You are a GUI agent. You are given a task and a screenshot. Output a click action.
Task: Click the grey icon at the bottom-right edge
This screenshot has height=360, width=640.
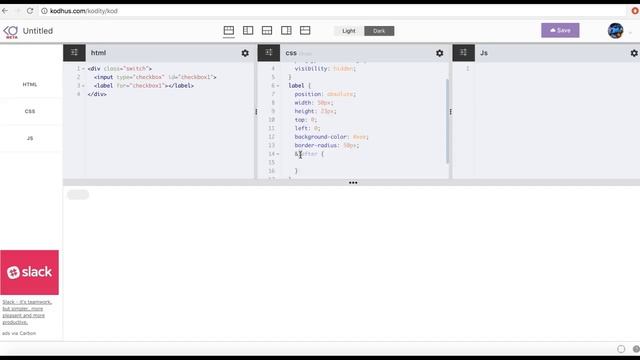pyautogui.click(x=636, y=349)
